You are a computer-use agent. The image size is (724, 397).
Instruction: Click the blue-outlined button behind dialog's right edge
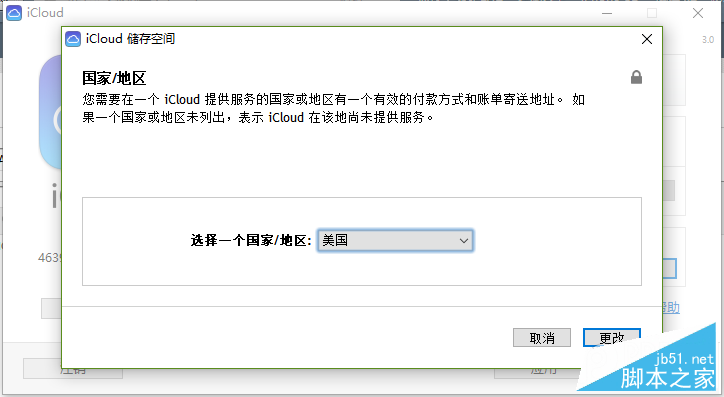[x=670, y=268]
